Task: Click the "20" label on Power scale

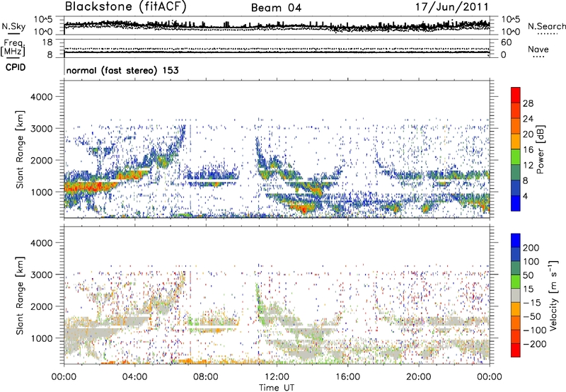Action: (528, 134)
